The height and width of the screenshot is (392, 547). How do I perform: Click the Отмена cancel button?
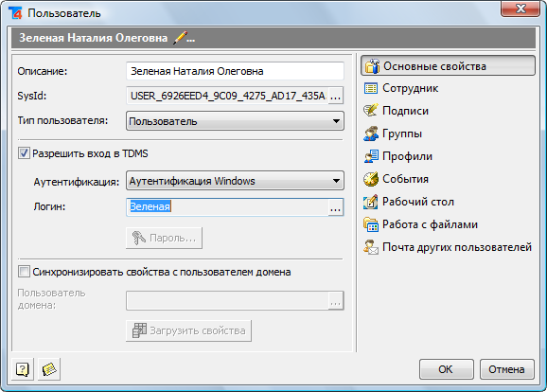coord(506,369)
